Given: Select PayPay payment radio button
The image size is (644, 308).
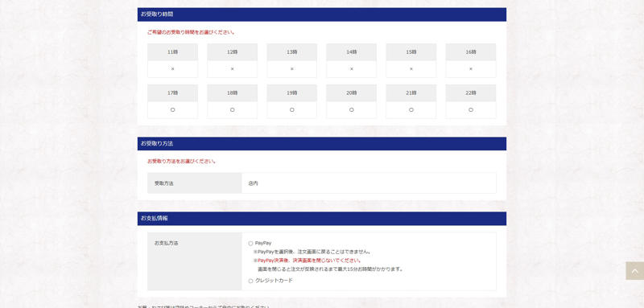Looking at the screenshot, I should pyautogui.click(x=250, y=244).
